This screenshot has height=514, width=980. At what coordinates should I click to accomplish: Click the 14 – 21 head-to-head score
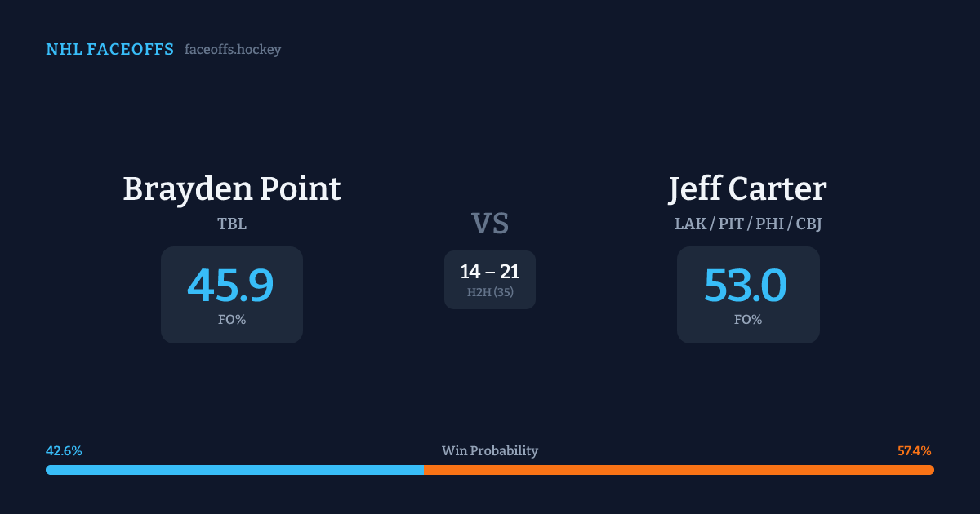(490, 272)
